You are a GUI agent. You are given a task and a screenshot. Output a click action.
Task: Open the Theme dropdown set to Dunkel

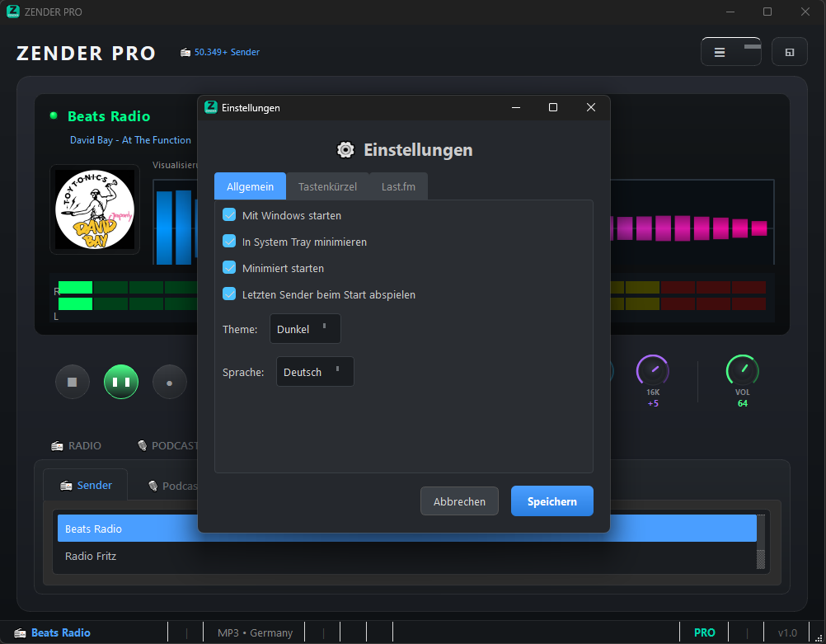pos(304,329)
